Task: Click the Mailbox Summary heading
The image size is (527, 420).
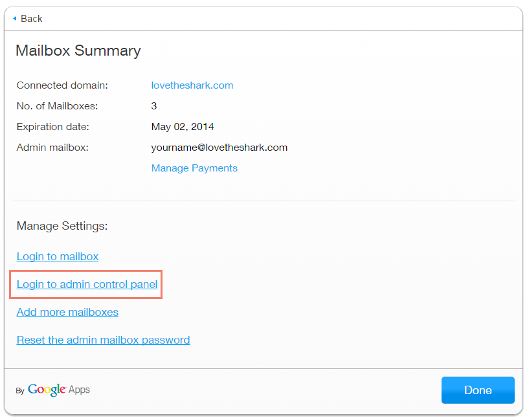Action: click(x=78, y=50)
